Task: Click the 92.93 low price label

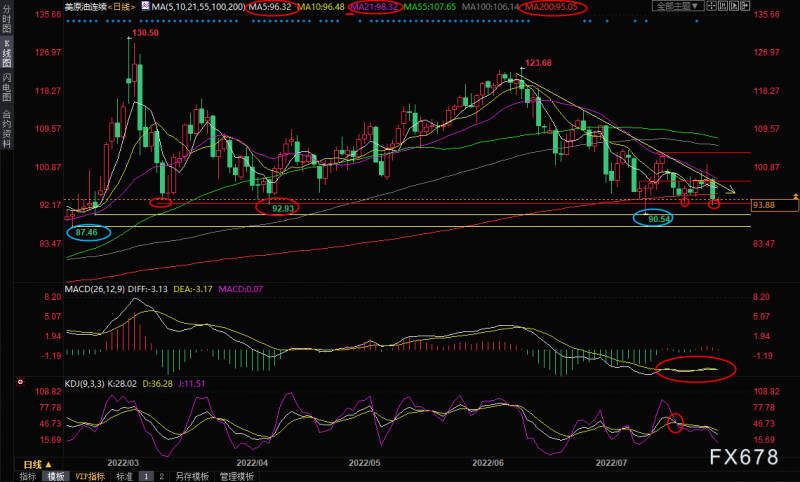Action: click(x=283, y=208)
